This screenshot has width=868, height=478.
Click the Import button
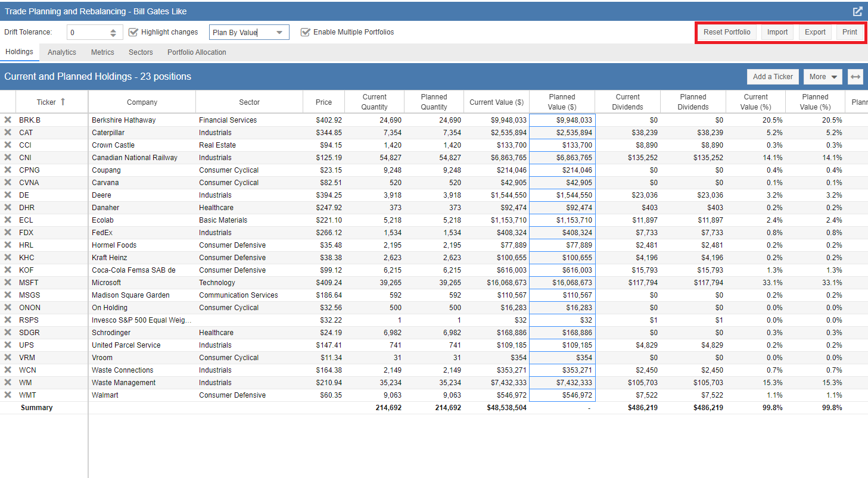coord(777,32)
